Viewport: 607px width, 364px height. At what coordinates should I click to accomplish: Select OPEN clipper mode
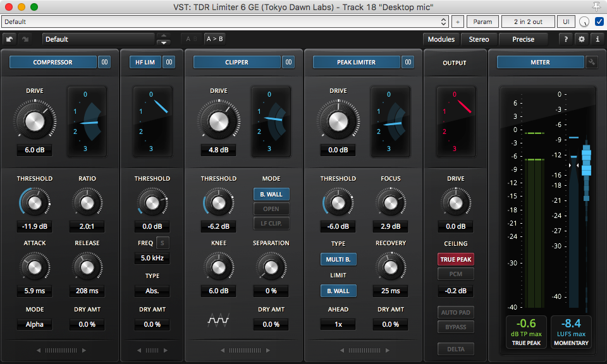pos(271,209)
